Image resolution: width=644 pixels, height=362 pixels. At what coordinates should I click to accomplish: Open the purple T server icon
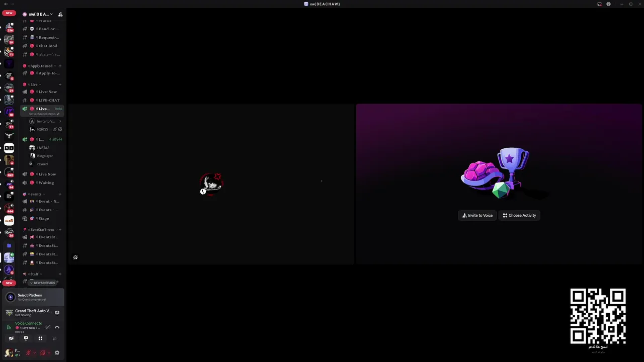tap(9, 64)
